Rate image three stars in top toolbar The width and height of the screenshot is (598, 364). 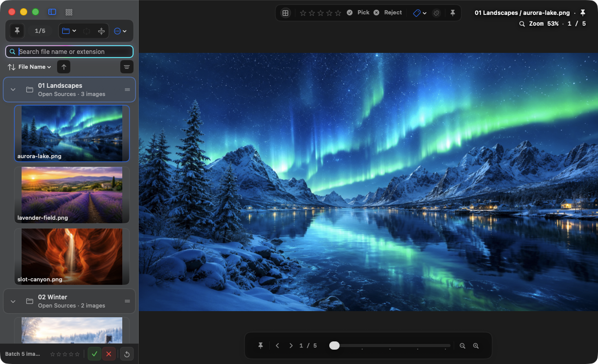coord(321,13)
